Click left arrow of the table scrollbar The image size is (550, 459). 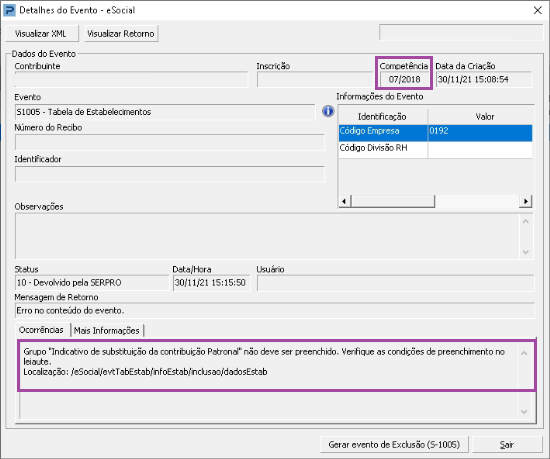tap(344, 201)
